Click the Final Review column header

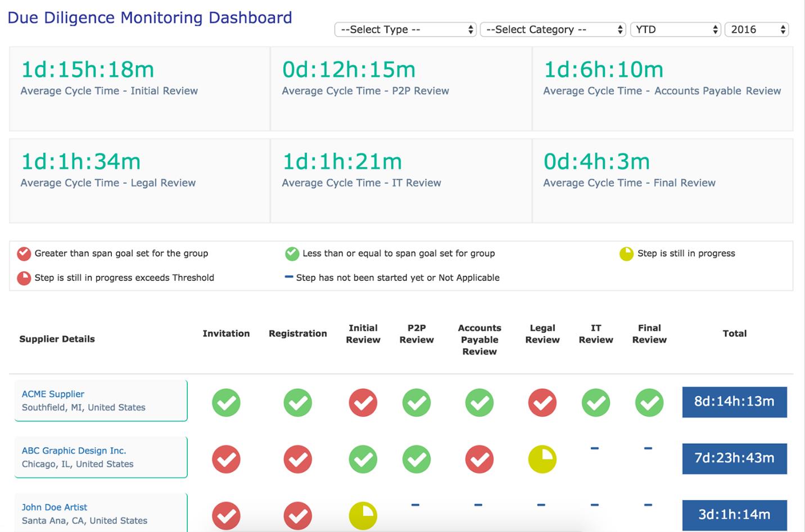point(649,334)
